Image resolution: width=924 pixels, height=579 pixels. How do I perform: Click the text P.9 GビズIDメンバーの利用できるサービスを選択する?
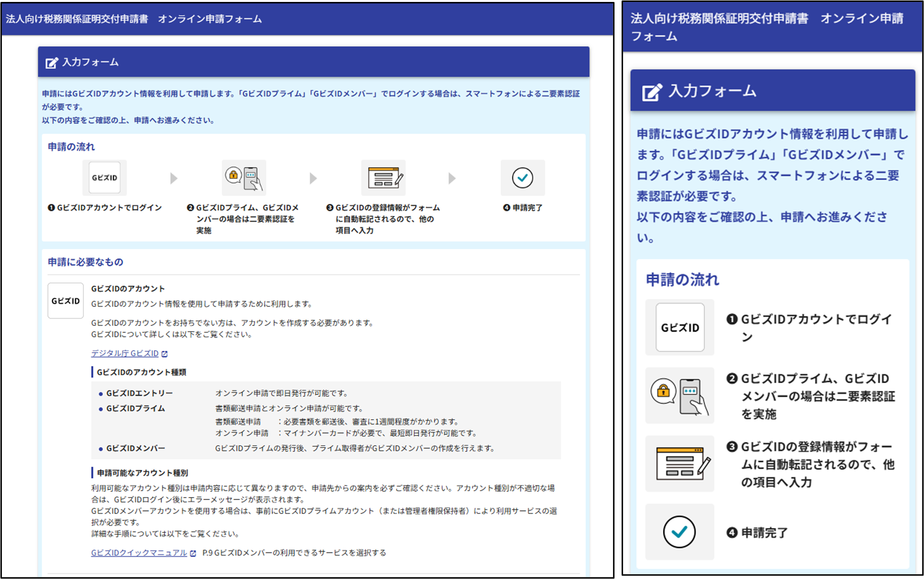(x=294, y=553)
